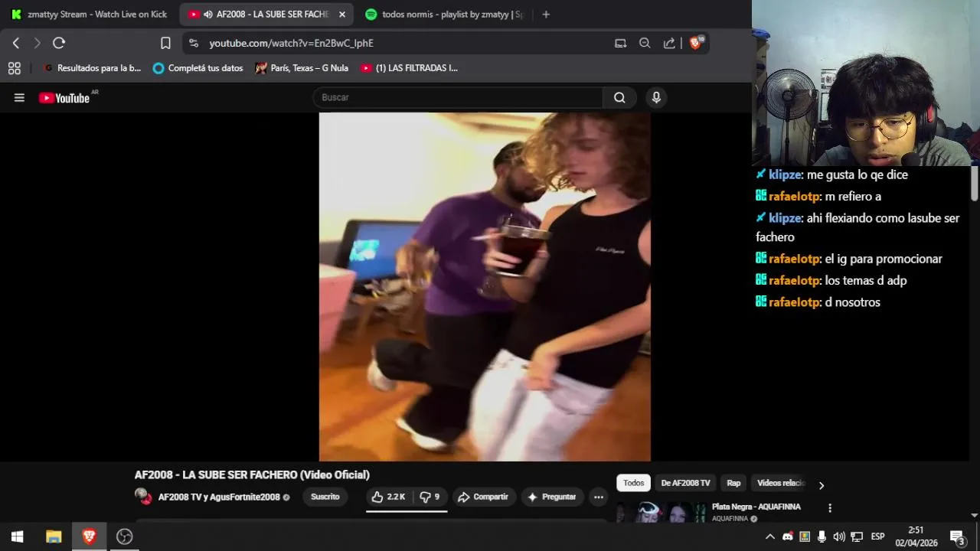Open Windows Start menu

click(x=17, y=536)
